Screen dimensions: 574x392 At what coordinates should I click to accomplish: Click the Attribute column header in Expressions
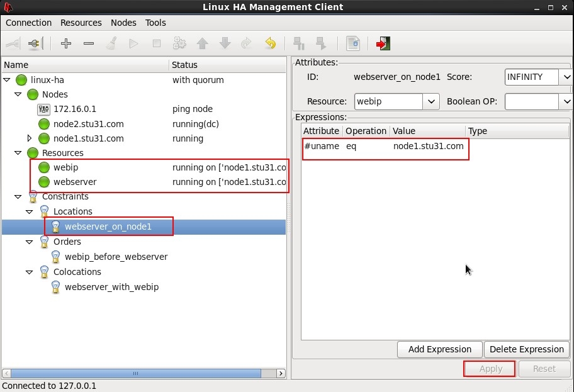pyautogui.click(x=322, y=131)
